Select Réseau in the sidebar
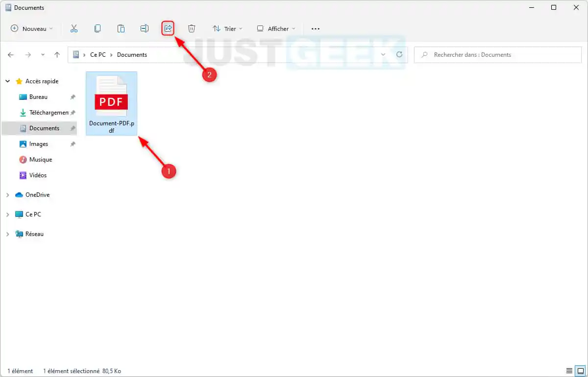 pos(29,234)
